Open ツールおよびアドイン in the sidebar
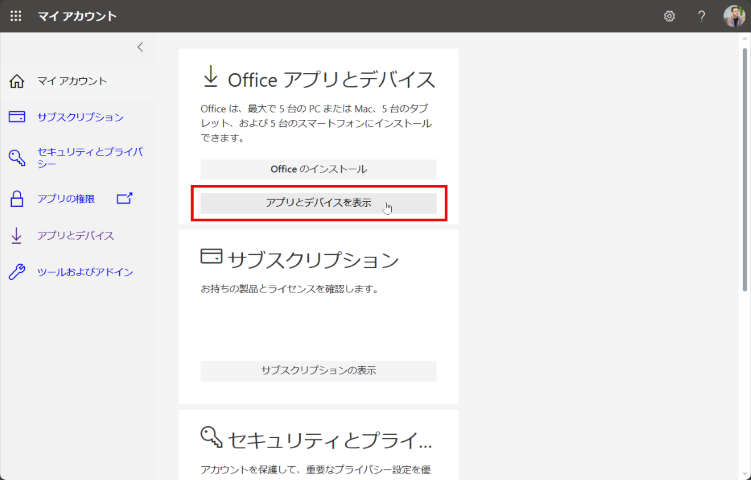Image resolution: width=751 pixels, height=480 pixels. [x=85, y=272]
